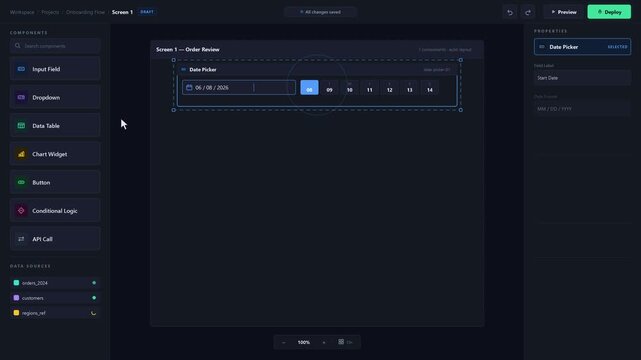
Task: Click the orders_2024 data source icon
Action: tap(16, 283)
